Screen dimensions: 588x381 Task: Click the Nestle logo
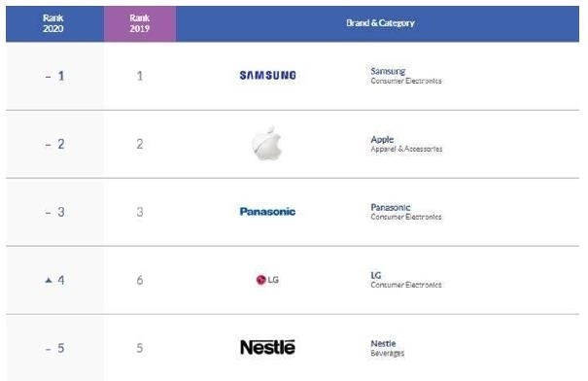click(x=267, y=347)
